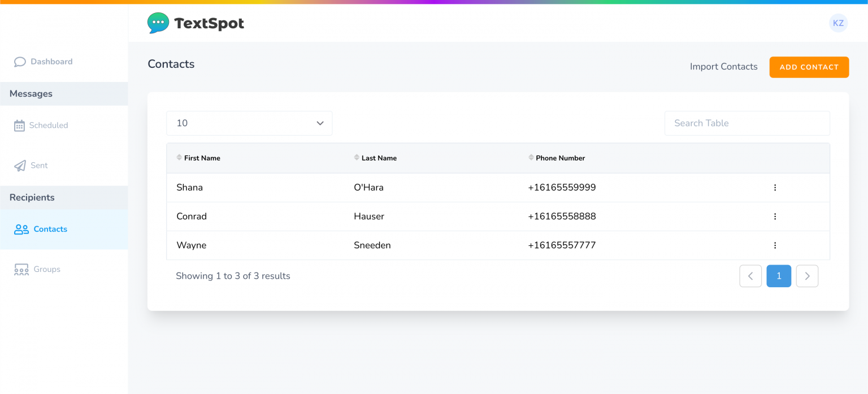This screenshot has width=868, height=394.
Task: Click the ADD CONTACT button
Action: [809, 67]
